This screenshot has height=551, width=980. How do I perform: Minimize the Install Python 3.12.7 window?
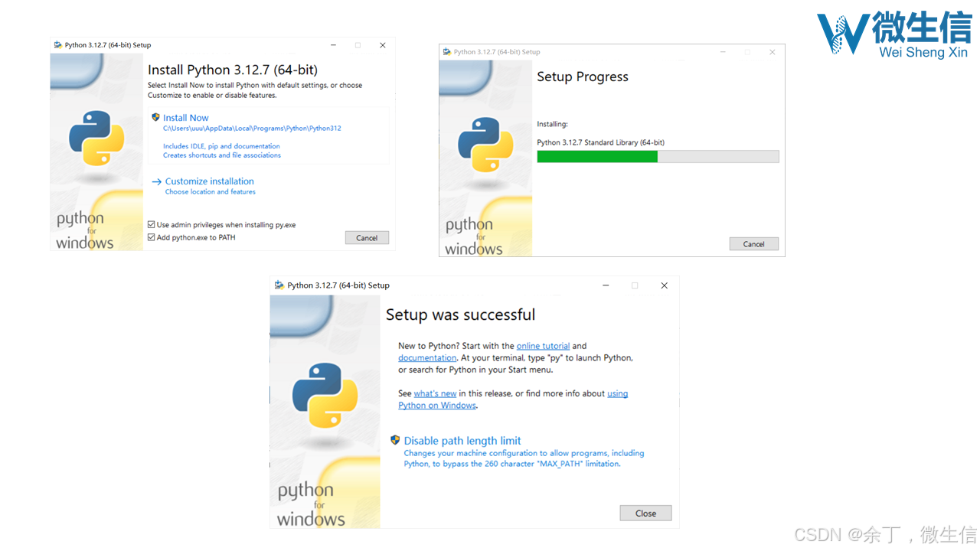332,45
